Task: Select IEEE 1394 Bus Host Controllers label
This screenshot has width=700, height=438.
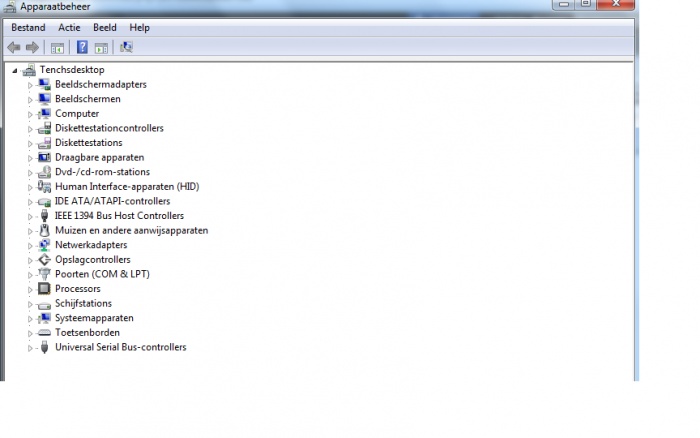Action: (x=119, y=216)
